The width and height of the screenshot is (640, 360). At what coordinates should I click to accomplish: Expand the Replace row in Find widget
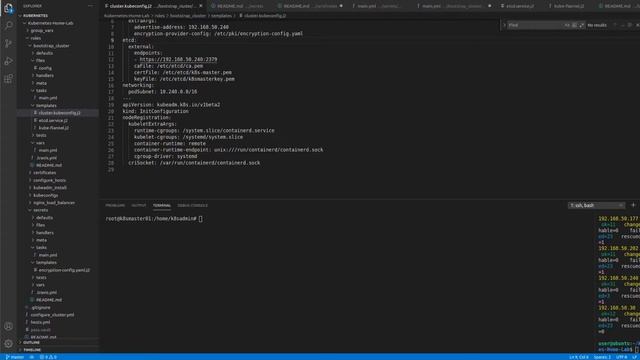click(504, 25)
